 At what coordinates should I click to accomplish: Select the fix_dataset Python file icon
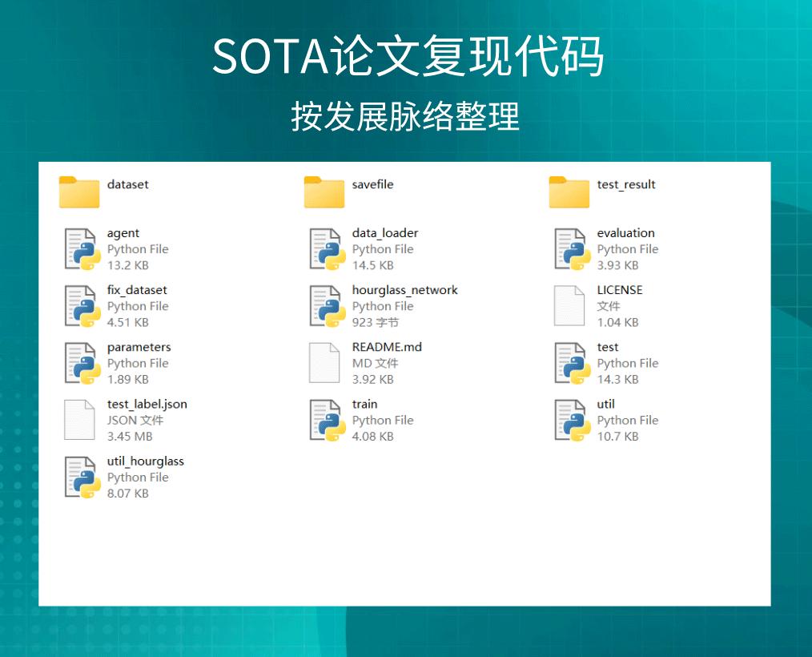pos(82,306)
